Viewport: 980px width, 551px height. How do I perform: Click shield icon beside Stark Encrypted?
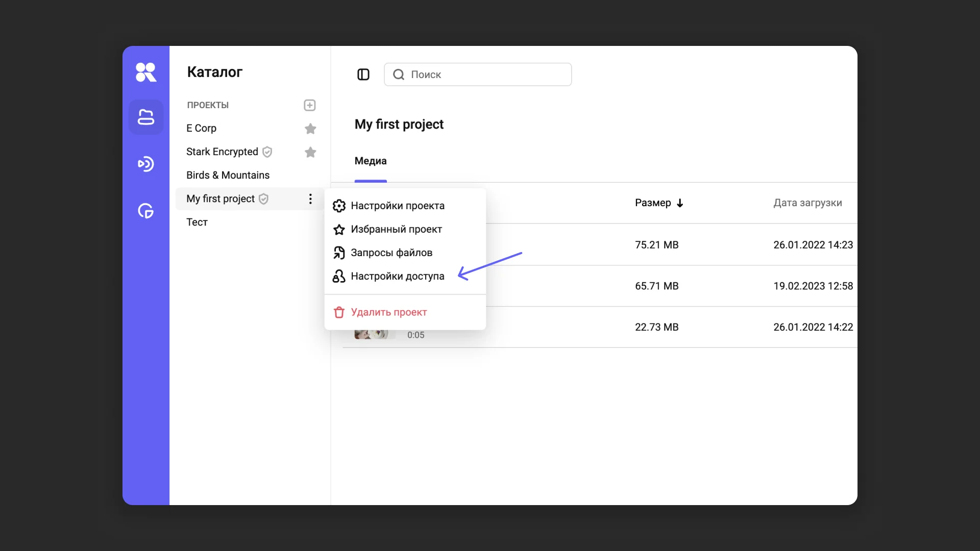coord(267,152)
